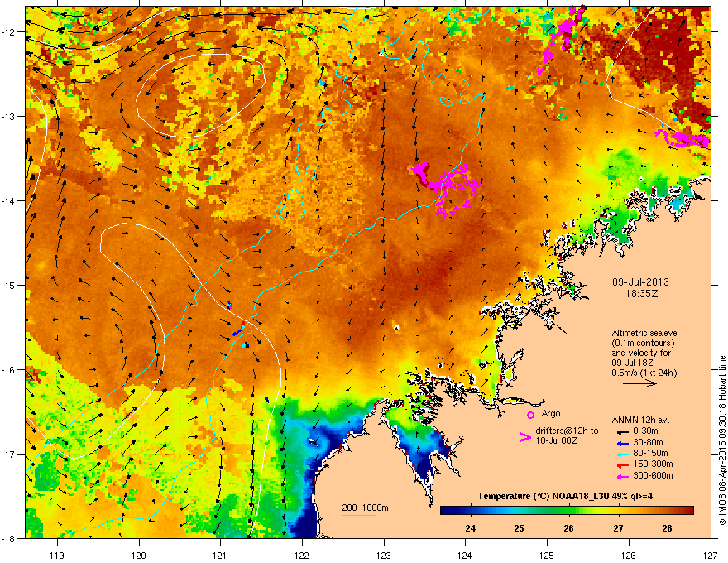Click the date label 09-Jul-2013
Image resolution: width=728 pixels, height=563 pixels.
(x=640, y=282)
